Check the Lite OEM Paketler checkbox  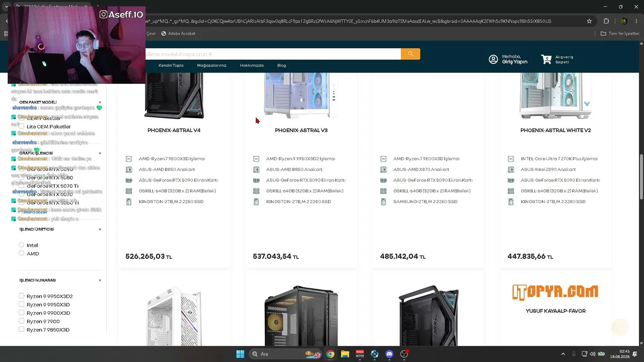[22, 126]
